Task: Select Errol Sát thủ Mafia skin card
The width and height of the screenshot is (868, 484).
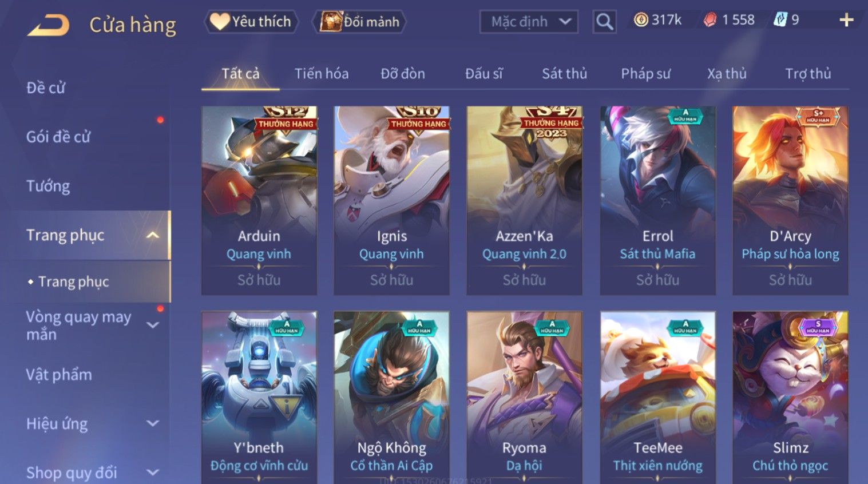Action: point(657,200)
